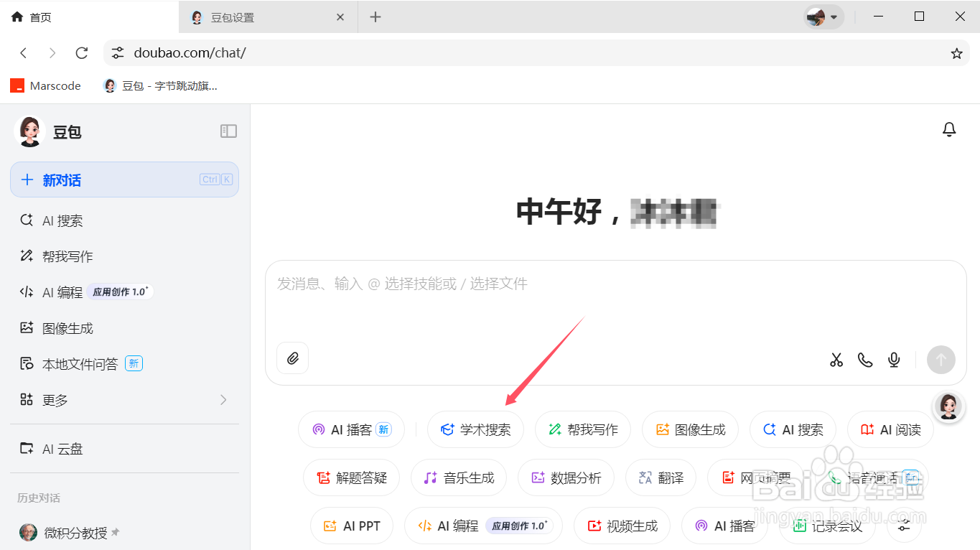Select the 记录会议 skill chip

tap(827, 526)
